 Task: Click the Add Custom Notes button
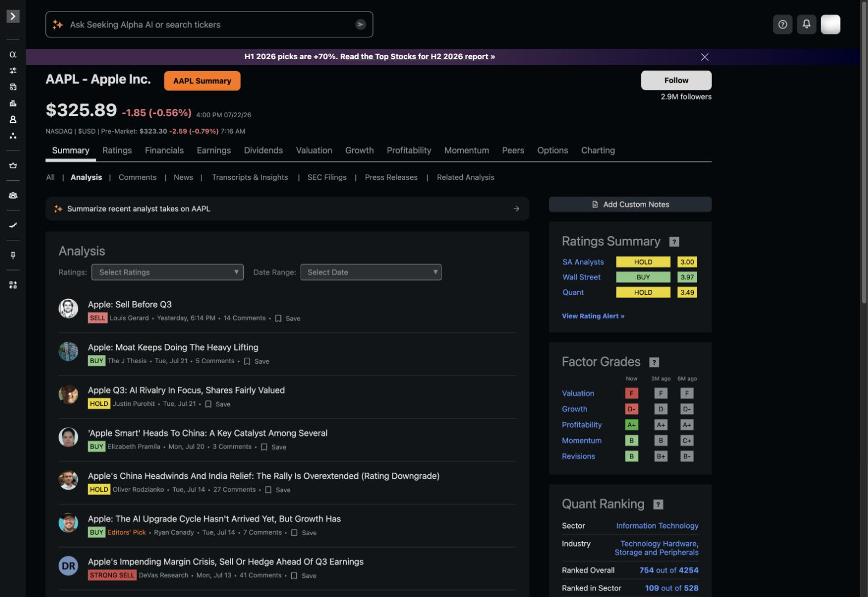630,204
